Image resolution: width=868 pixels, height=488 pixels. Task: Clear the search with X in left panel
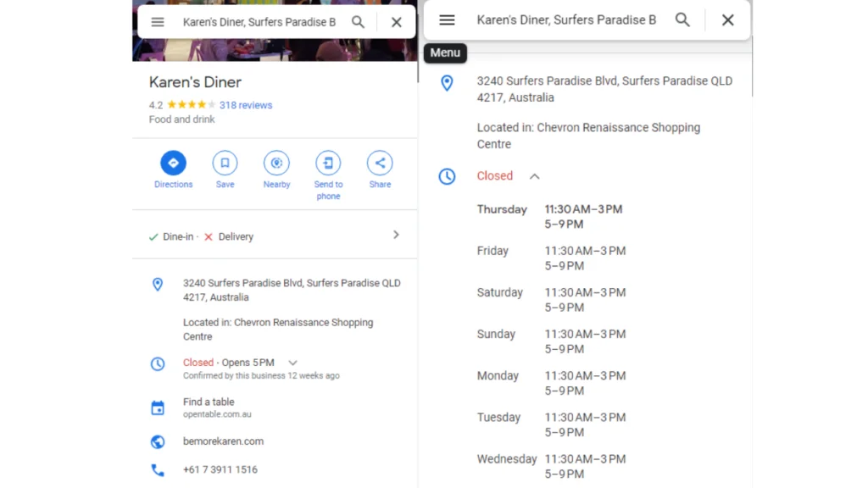397,22
